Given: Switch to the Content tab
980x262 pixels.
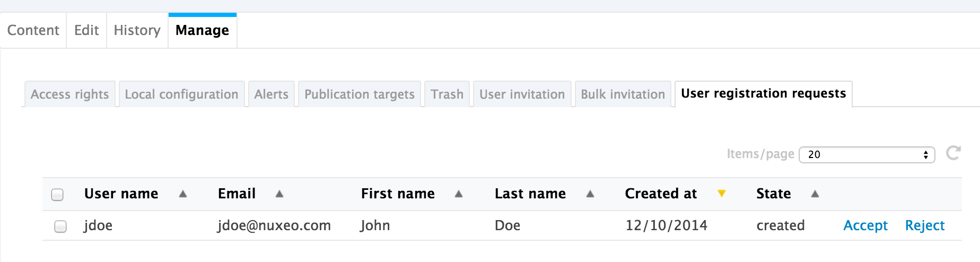Looking at the screenshot, I should (x=33, y=30).
